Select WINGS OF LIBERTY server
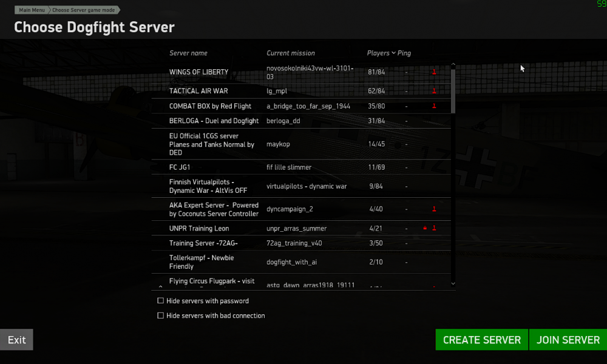This screenshot has height=364, width=607. [x=301, y=72]
